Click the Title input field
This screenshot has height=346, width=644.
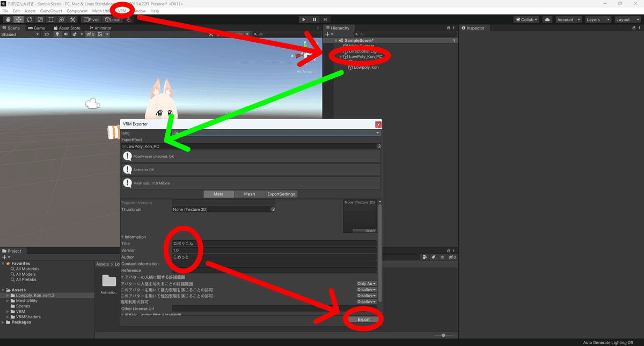pos(274,244)
